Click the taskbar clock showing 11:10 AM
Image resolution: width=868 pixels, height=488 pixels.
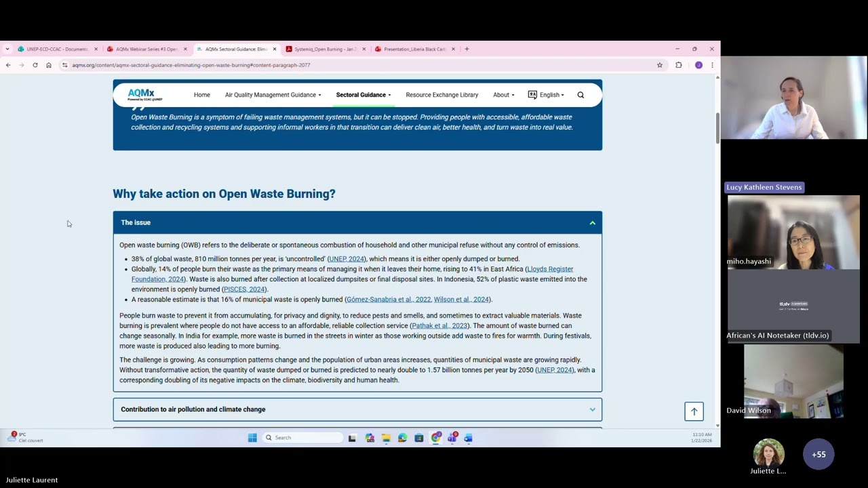coord(702,437)
